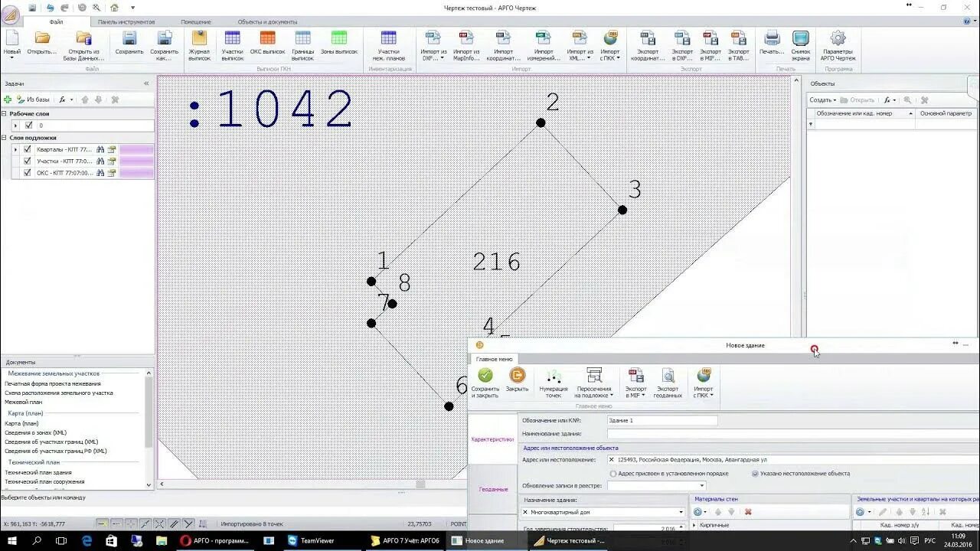
Task: Open Параметры АРГО Чертеж settings
Action: pyautogui.click(x=838, y=44)
